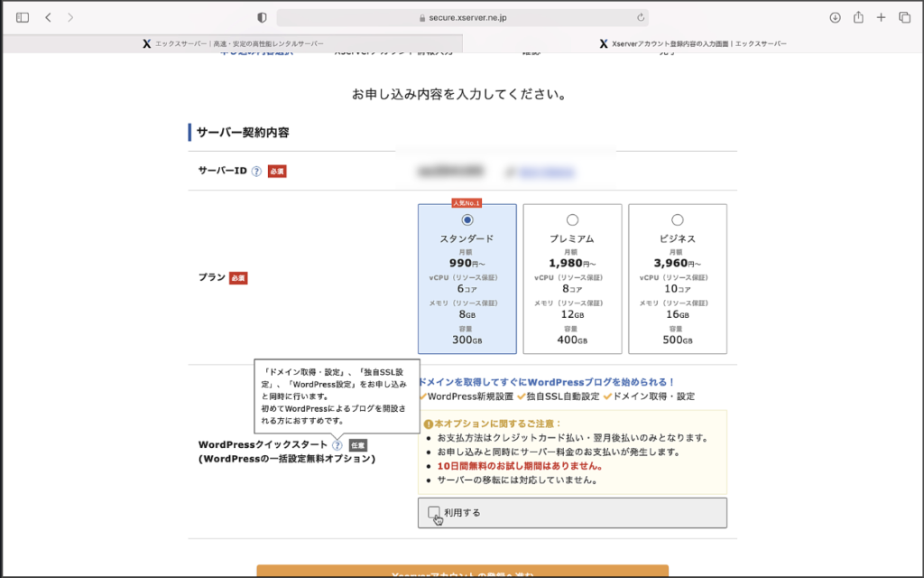Screen dimensions: 924x578
Task: Click the 人気No.1 badge
Action: coord(467,203)
